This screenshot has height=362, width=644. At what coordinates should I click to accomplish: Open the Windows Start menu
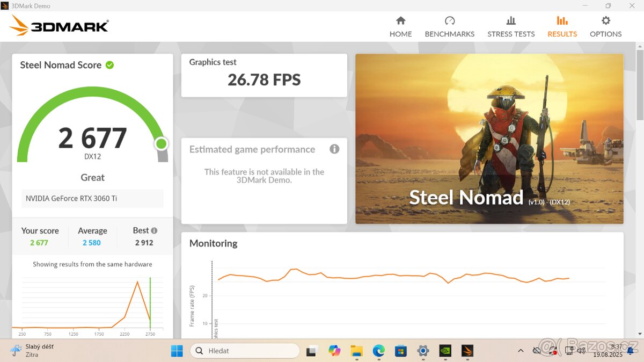pyautogui.click(x=177, y=351)
